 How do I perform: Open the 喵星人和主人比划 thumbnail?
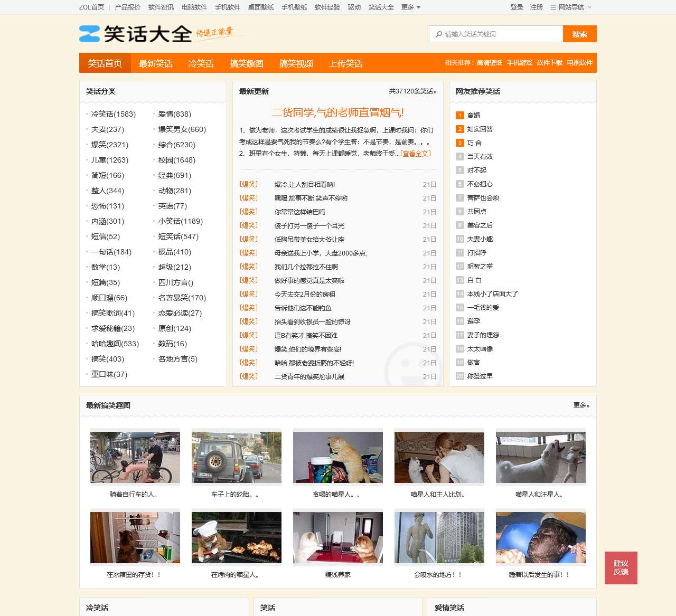439,457
